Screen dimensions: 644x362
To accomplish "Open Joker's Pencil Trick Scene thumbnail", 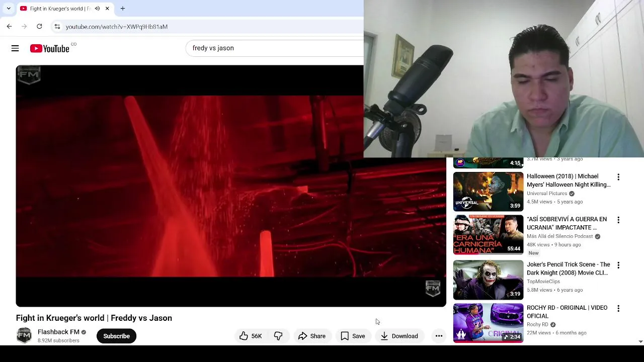I will (488, 280).
